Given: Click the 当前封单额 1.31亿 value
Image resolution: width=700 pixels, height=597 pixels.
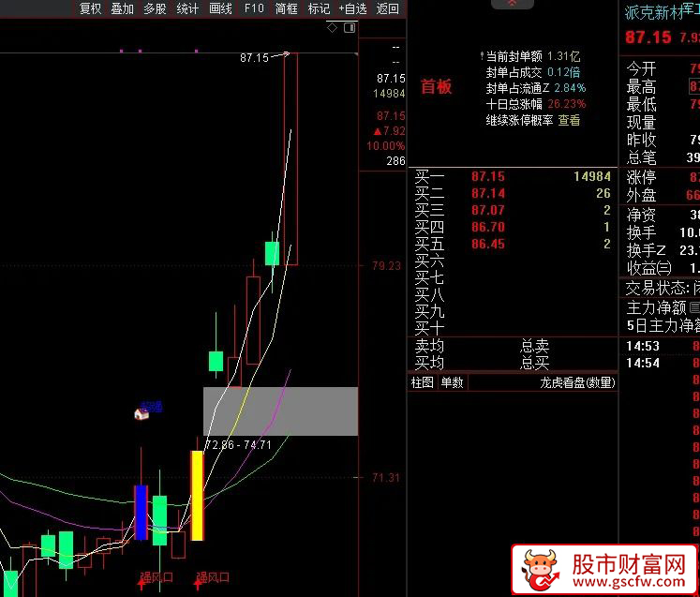Looking at the screenshot, I should coord(563,56).
